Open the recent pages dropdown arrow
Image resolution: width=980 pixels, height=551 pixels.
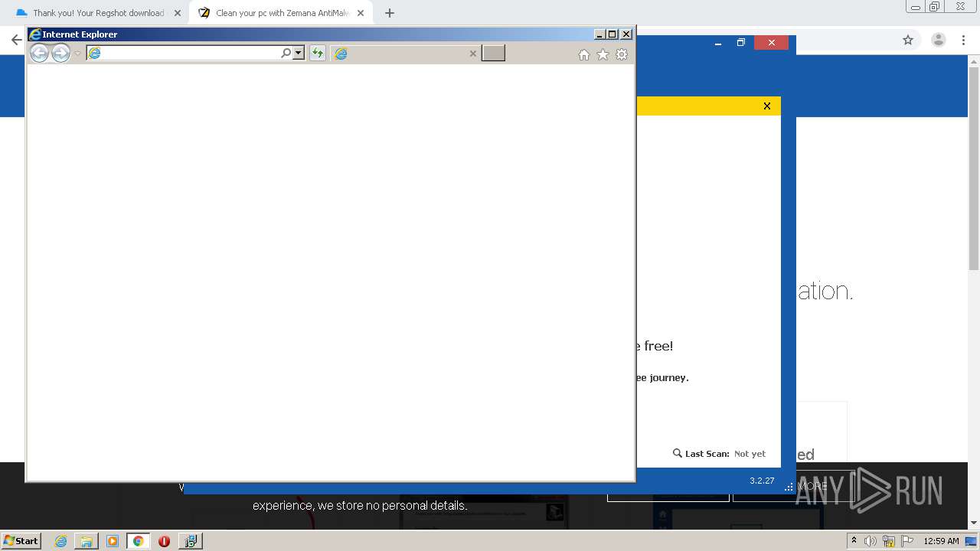pyautogui.click(x=77, y=54)
